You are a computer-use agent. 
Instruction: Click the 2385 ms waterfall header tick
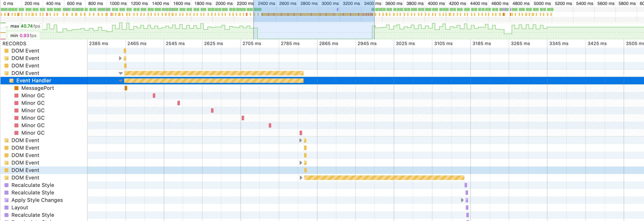coord(99,44)
